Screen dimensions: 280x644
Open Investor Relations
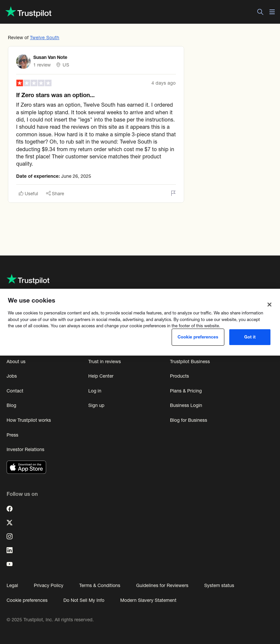point(25,449)
